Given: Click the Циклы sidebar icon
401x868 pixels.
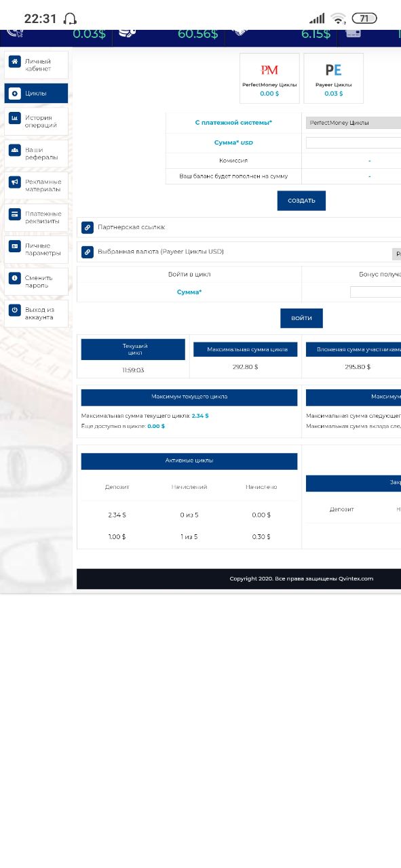Looking at the screenshot, I should tap(14, 94).
